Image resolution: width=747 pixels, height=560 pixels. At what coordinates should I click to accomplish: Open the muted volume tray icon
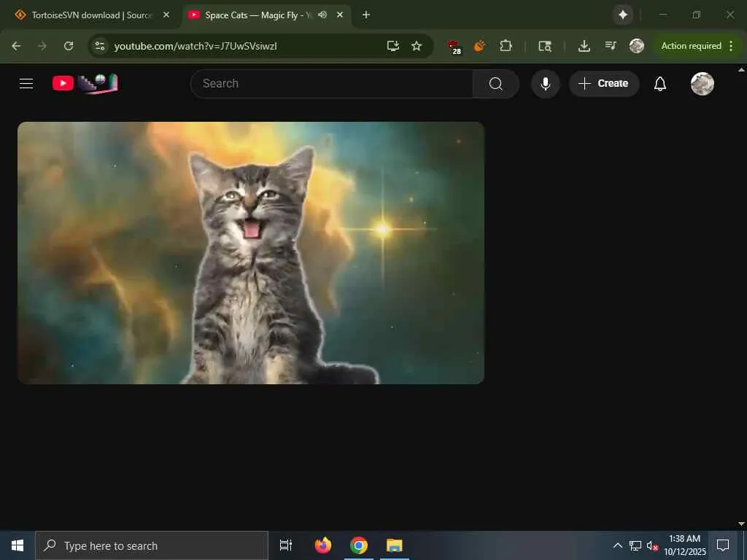tap(652, 545)
